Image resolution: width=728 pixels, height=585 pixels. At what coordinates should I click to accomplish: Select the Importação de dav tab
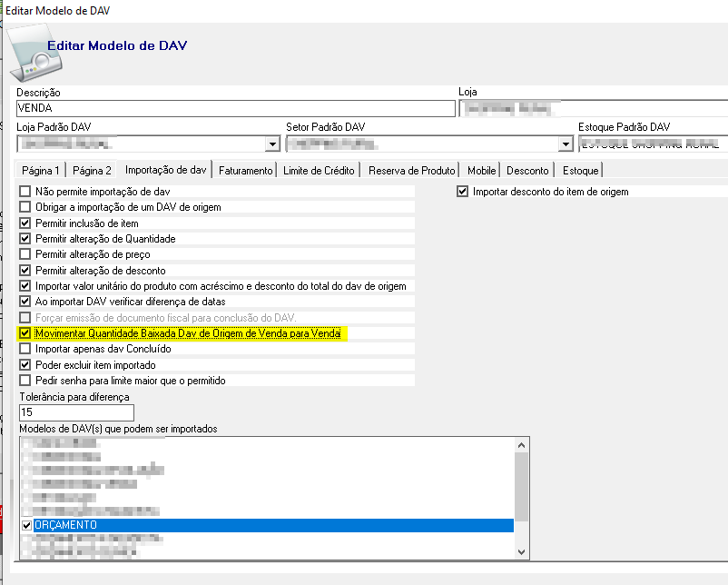[x=165, y=170]
